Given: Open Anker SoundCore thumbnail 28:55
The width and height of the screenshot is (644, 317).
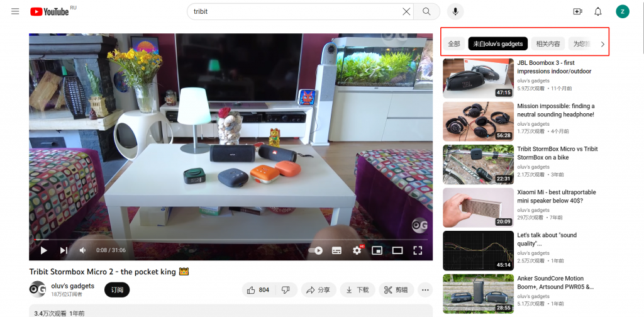Looking at the screenshot, I should tap(479, 294).
